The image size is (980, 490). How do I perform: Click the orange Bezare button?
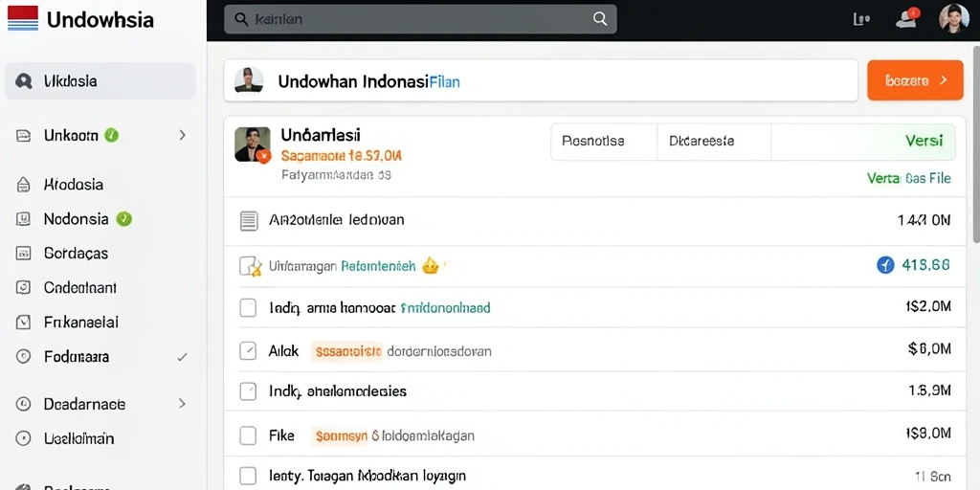[915, 80]
